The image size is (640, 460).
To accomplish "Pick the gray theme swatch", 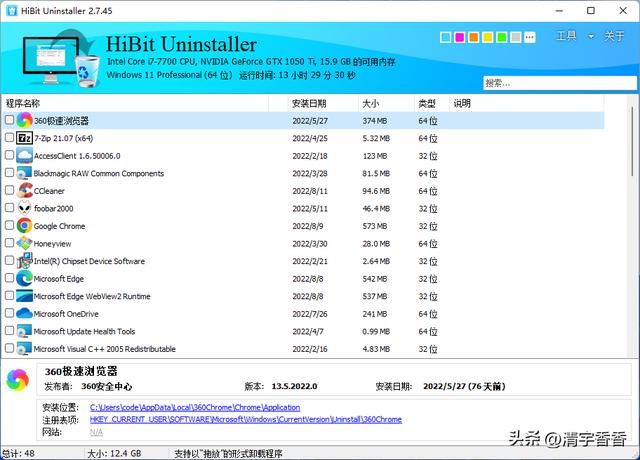I will pyautogui.click(x=516, y=38).
